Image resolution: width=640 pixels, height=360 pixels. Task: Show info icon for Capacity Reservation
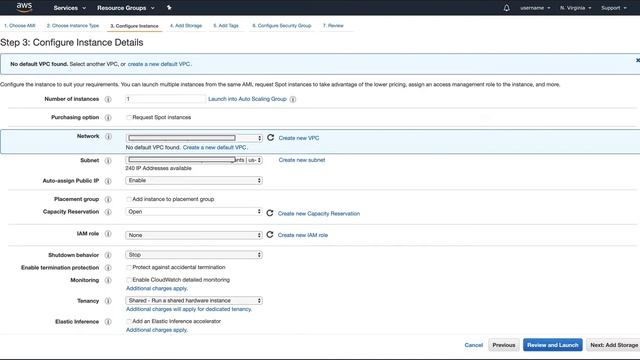108,212
